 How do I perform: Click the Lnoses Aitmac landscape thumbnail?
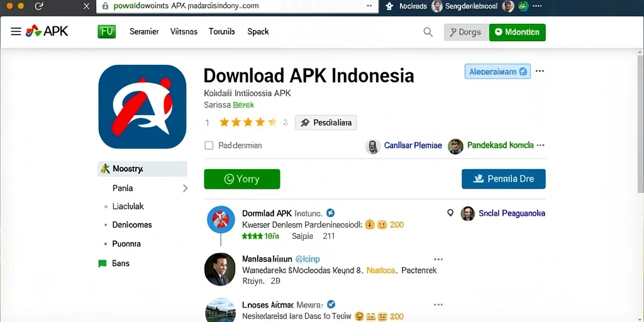219,310
